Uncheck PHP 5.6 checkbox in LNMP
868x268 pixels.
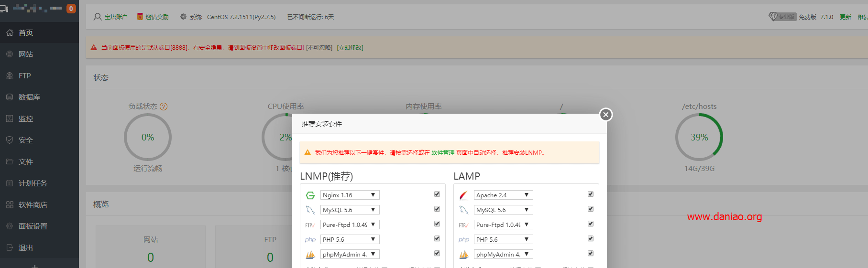click(437, 238)
